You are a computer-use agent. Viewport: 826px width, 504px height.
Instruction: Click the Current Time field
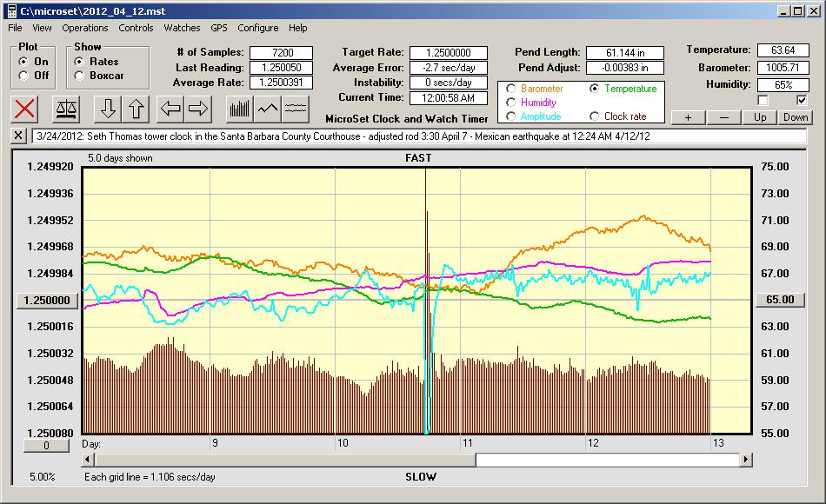pos(449,97)
